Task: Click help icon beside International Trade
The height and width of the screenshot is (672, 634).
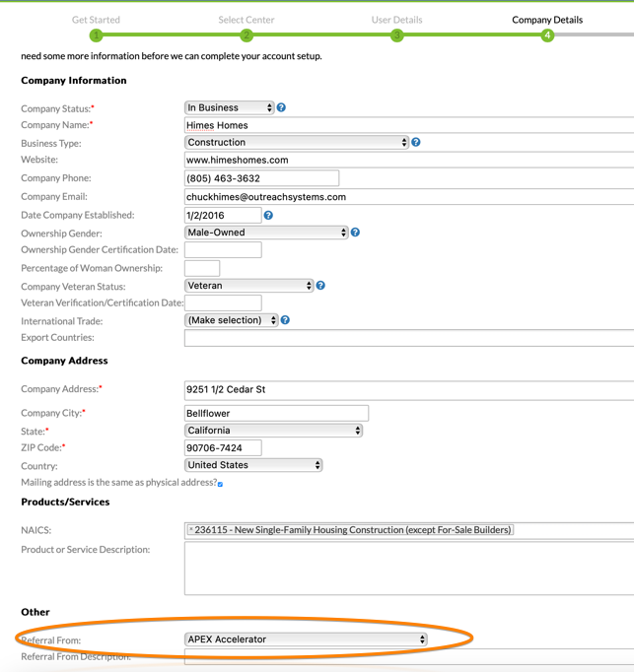Action: [x=285, y=320]
